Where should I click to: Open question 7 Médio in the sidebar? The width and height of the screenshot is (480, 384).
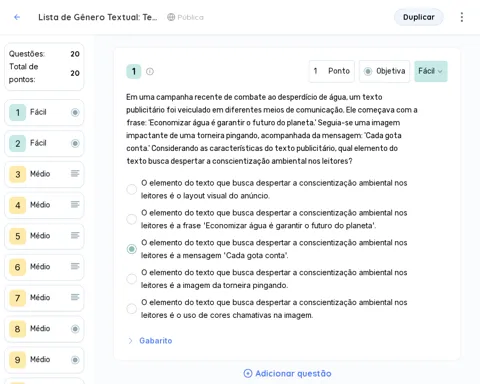44,298
